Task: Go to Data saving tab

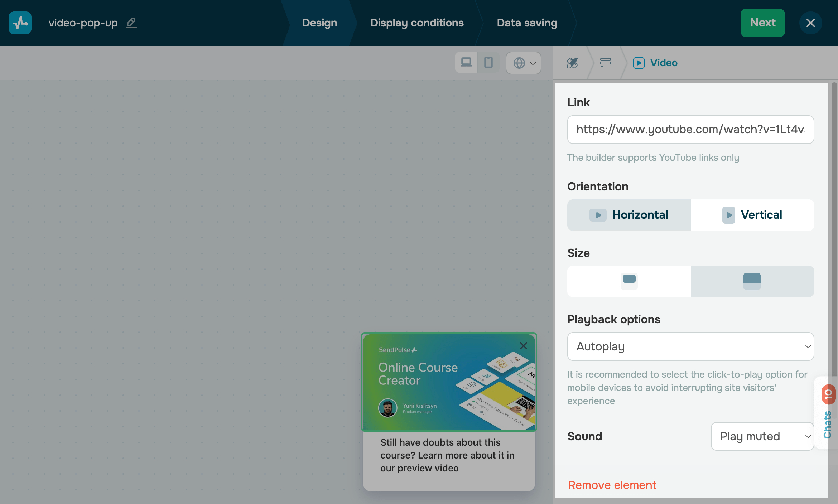Action: point(527,23)
